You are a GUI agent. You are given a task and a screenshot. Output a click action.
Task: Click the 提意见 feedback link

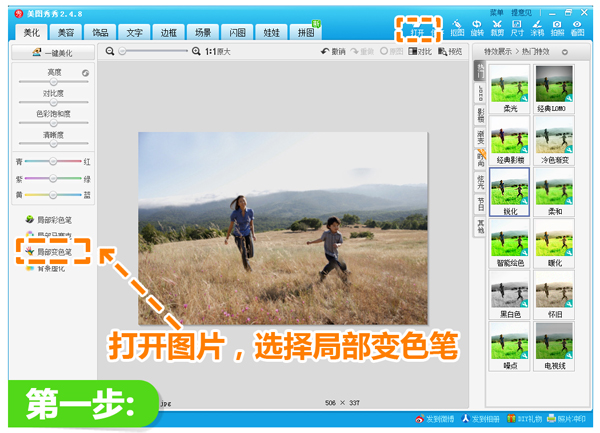tap(521, 13)
